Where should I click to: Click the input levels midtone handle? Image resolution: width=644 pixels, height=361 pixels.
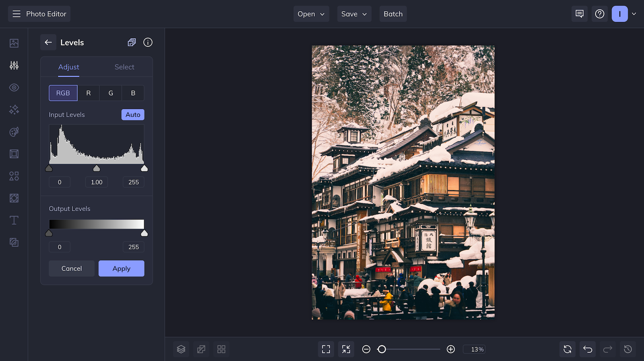[97, 168]
